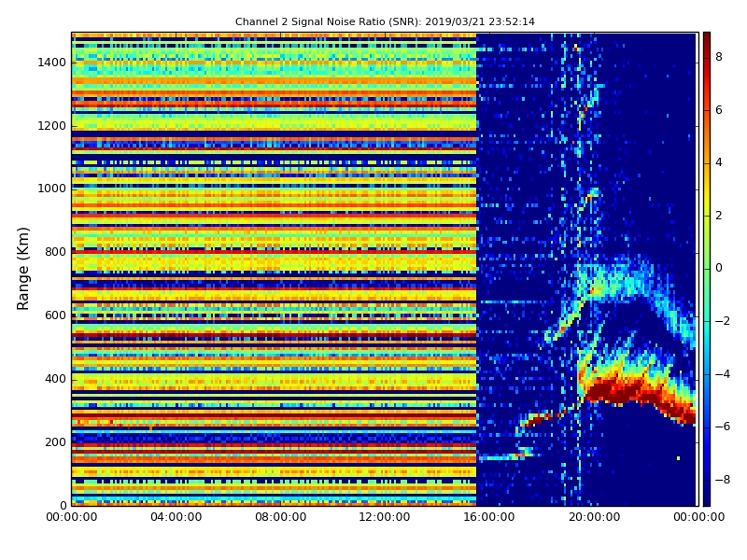Click the colorbar label 2
This screenshot has width=747, height=560.
point(719,216)
